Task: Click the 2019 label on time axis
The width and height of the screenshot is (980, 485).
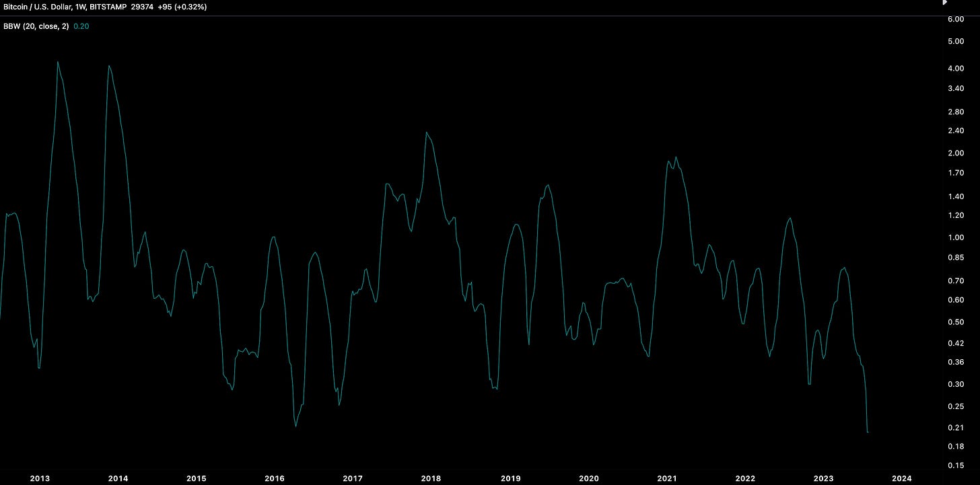Action: [510, 478]
